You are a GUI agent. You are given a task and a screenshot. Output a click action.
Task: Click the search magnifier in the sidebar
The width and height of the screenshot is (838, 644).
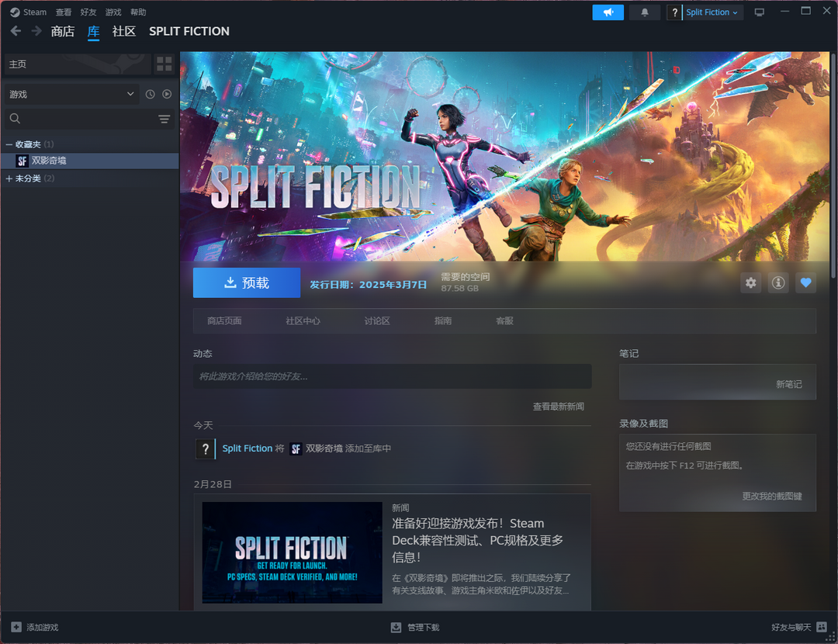point(16,119)
